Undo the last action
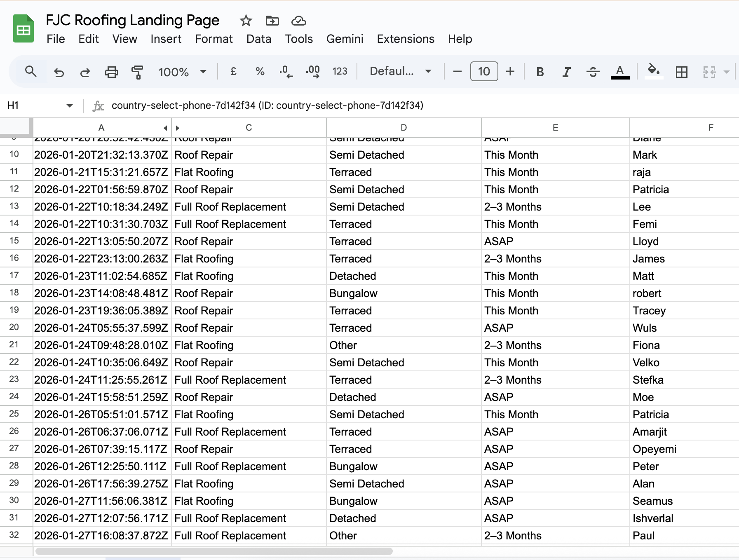The width and height of the screenshot is (739, 560). (59, 71)
